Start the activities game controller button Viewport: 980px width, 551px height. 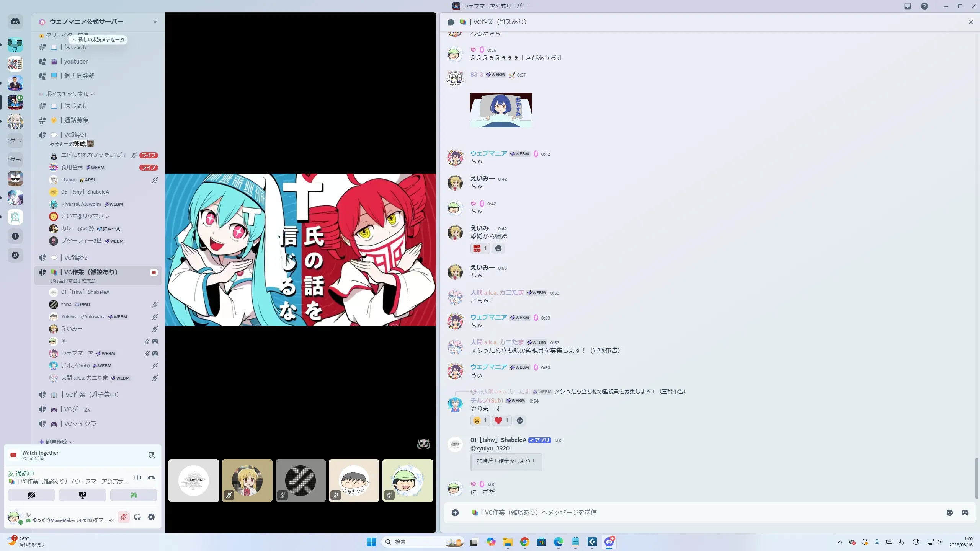[133, 495]
